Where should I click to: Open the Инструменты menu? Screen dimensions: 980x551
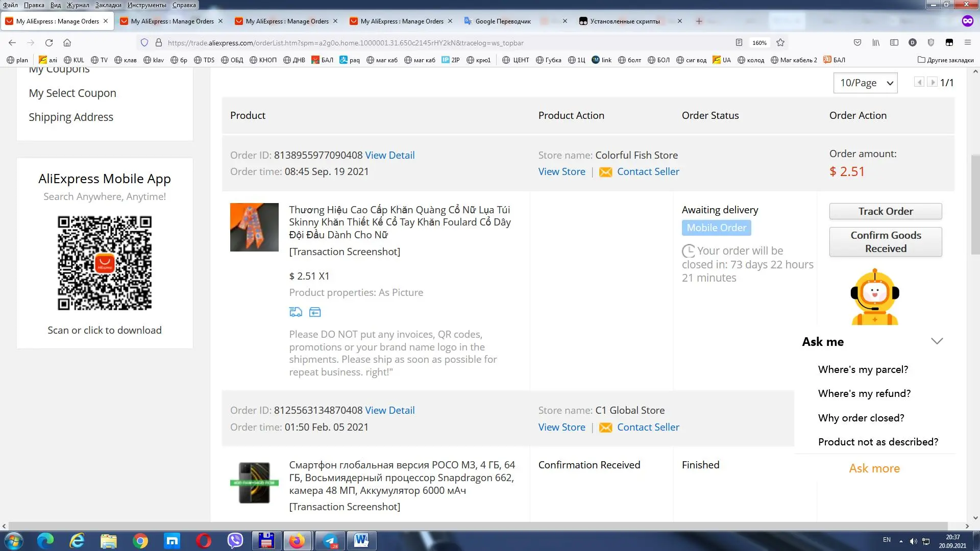(x=147, y=5)
